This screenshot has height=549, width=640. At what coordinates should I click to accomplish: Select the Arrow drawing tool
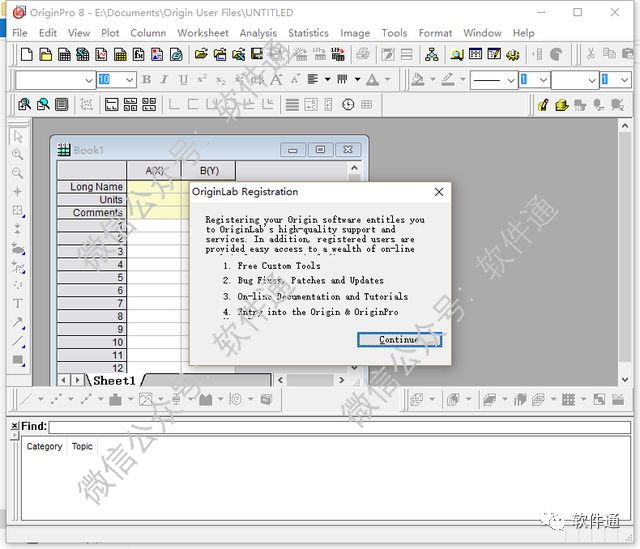point(18,322)
